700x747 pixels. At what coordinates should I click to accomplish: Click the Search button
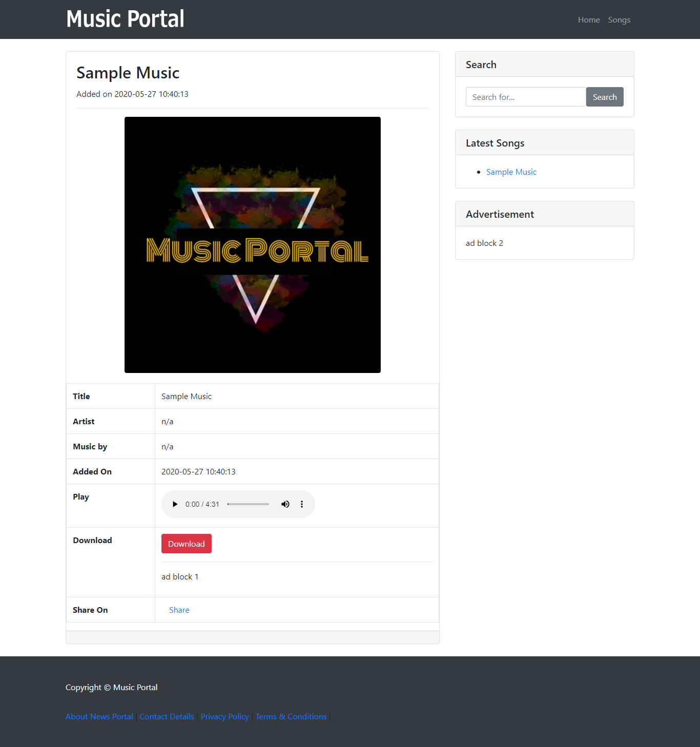point(605,97)
